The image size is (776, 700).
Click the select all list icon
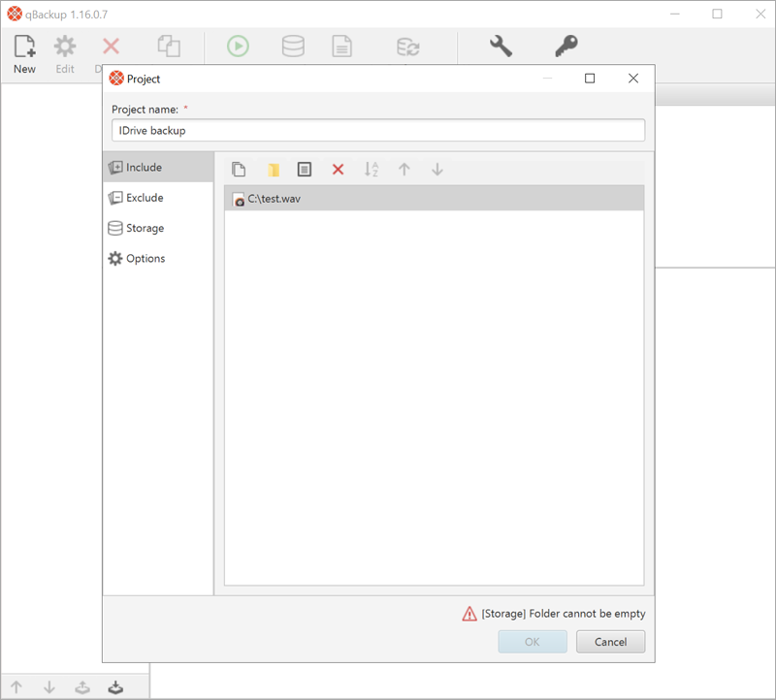(x=305, y=170)
